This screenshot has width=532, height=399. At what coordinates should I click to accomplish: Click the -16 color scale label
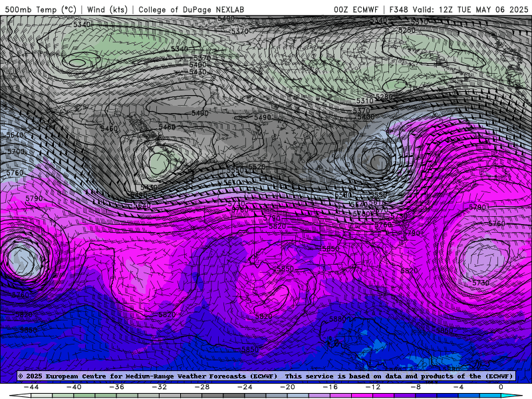331,387
